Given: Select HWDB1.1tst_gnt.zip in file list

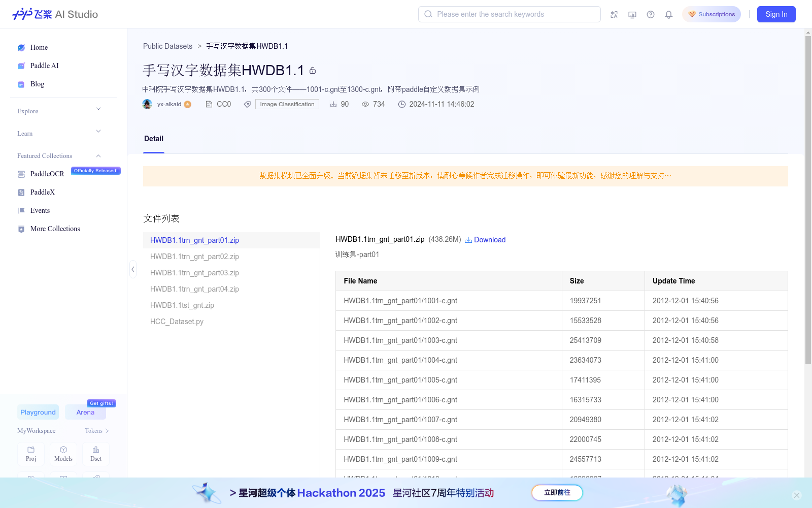Looking at the screenshot, I should [231, 305].
